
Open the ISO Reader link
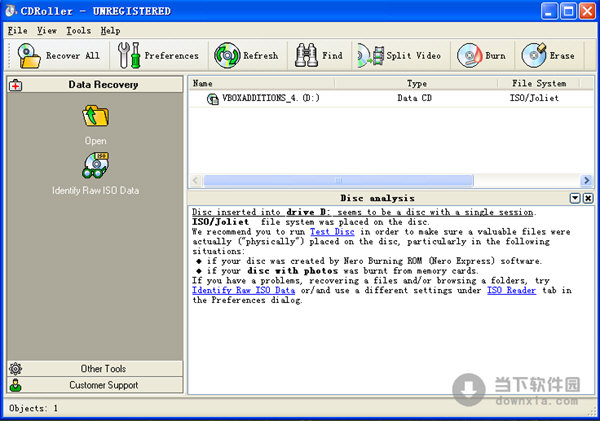tap(511, 290)
